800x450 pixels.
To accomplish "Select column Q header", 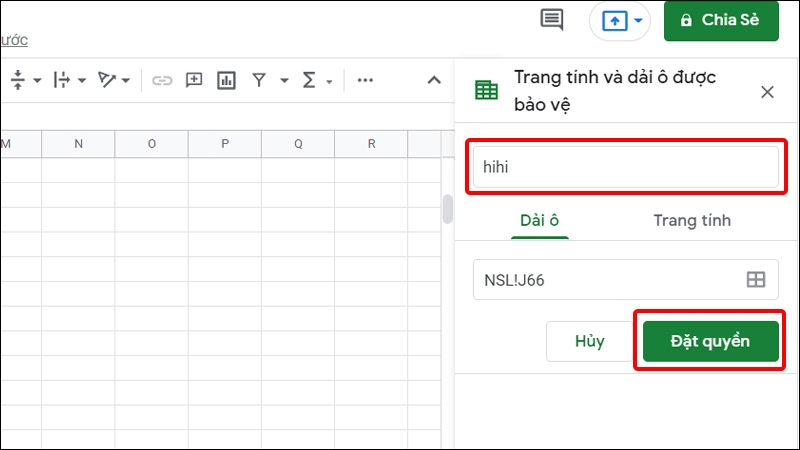I will [x=298, y=144].
